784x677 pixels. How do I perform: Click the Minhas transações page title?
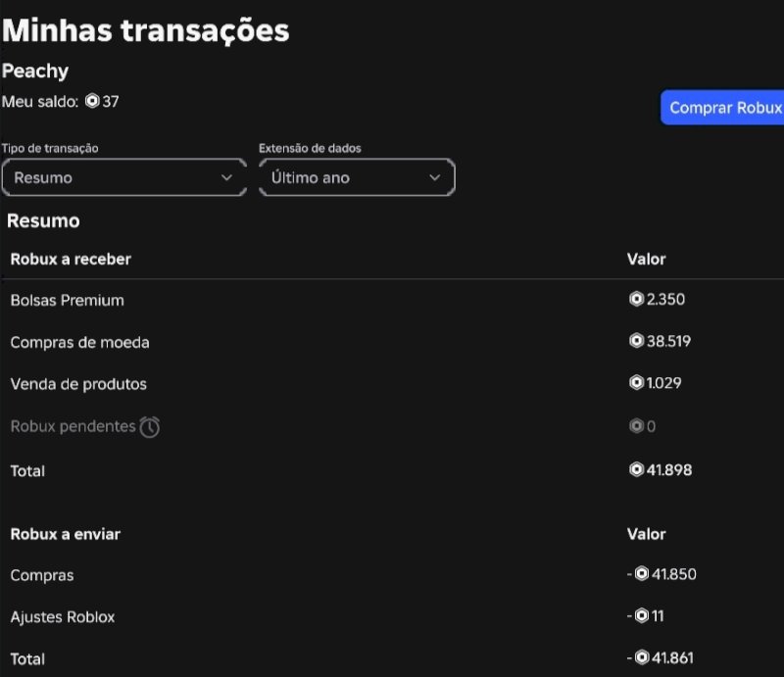pyautogui.click(x=146, y=30)
